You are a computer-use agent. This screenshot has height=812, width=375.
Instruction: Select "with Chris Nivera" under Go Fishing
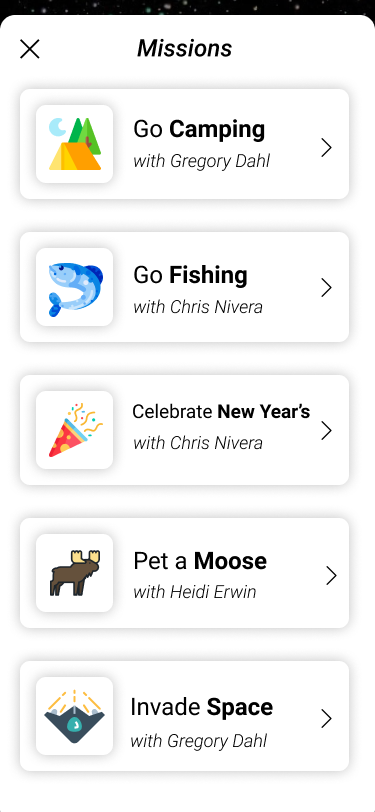click(198, 307)
